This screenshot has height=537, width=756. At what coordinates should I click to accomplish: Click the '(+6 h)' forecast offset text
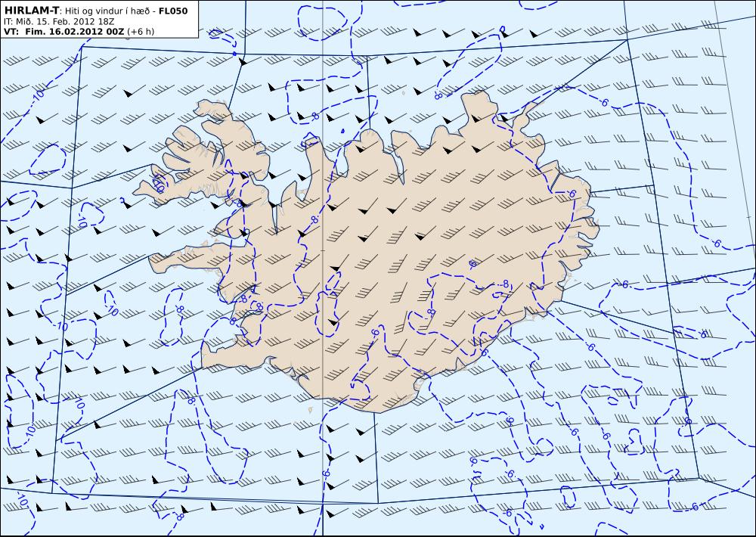141,32
